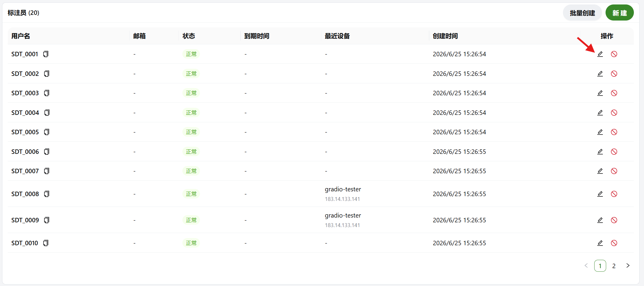Edit the SDT_0007 user

[600, 171]
